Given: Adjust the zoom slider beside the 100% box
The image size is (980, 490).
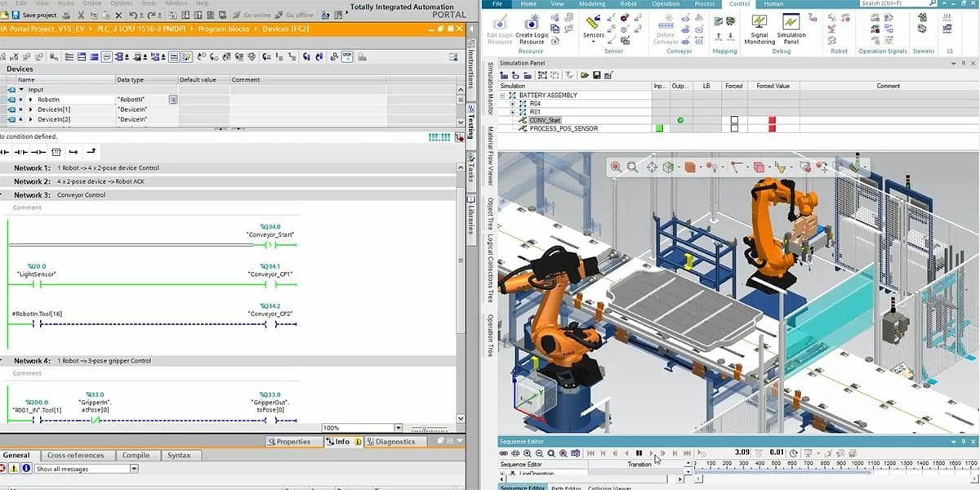Looking at the screenshot, I should [430, 429].
